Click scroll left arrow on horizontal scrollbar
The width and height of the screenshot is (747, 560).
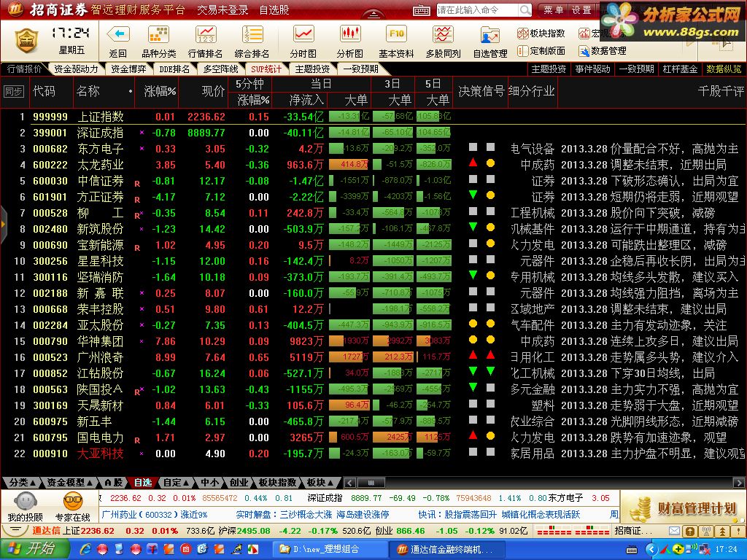point(349,483)
